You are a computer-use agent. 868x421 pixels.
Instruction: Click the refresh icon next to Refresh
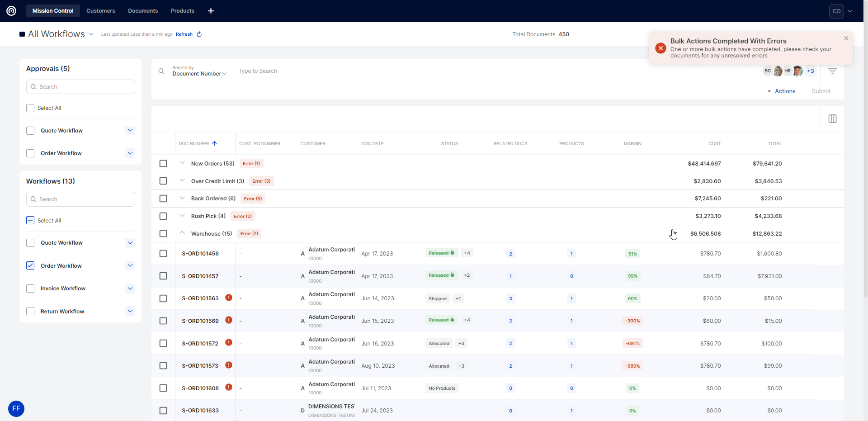tap(199, 34)
